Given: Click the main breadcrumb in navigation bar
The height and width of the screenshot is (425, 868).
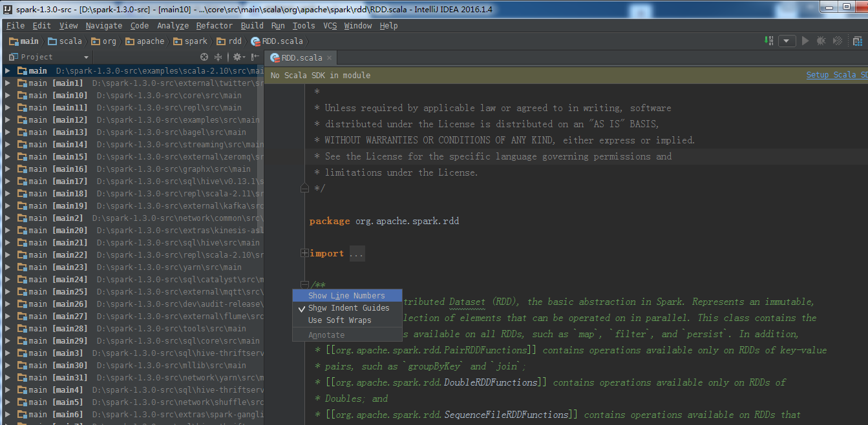Looking at the screenshot, I should tap(24, 41).
